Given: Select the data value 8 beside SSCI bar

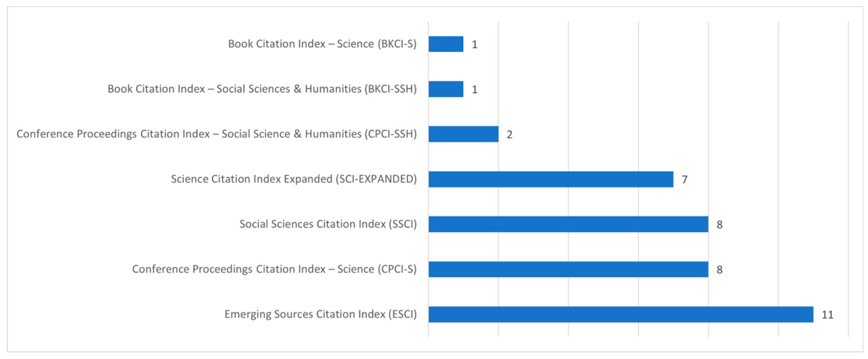Looking at the screenshot, I should (x=719, y=225).
